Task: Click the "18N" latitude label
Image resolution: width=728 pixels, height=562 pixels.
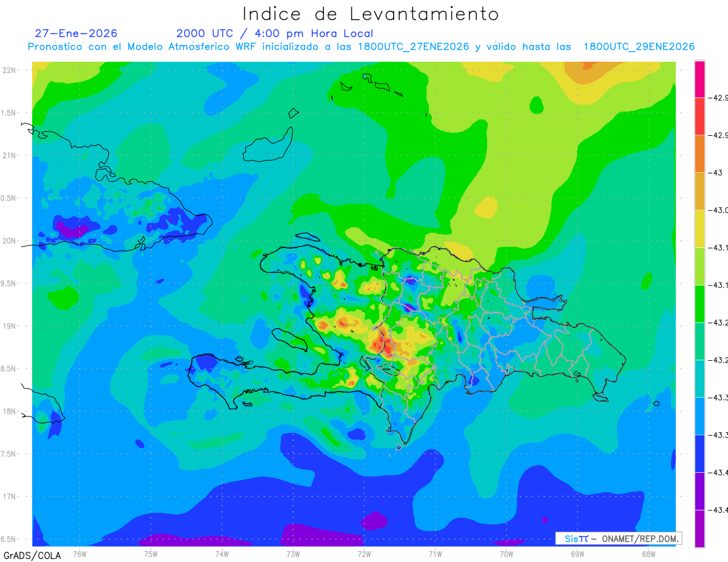Action: pos(9,412)
